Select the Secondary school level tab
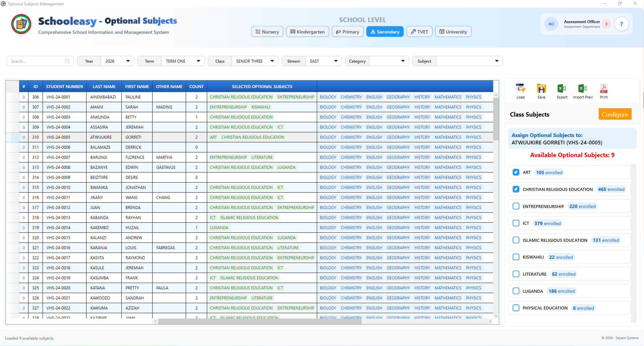This screenshot has width=644, height=346. click(x=385, y=32)
